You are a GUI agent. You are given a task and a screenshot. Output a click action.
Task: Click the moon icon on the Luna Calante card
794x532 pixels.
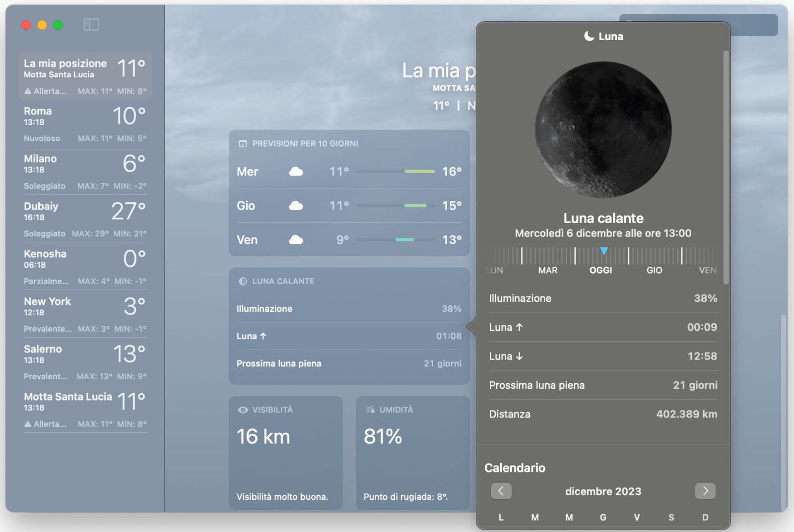242,281
